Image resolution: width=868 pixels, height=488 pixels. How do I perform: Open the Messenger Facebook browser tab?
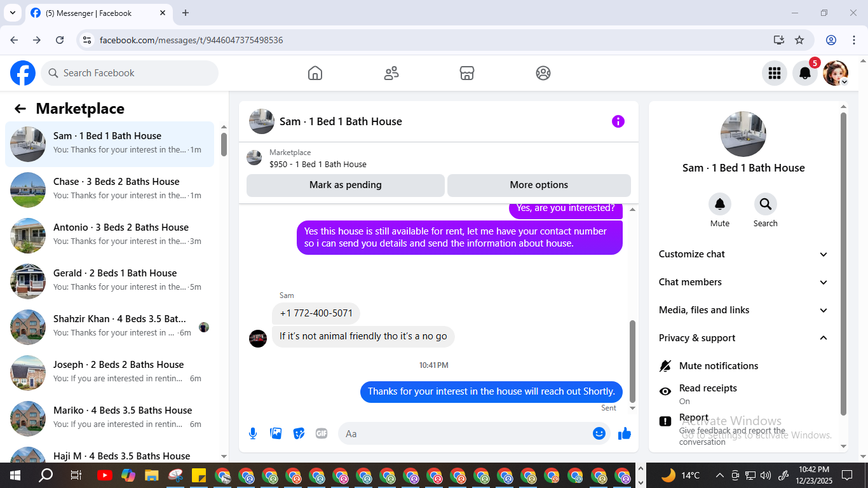pos(99,13)
